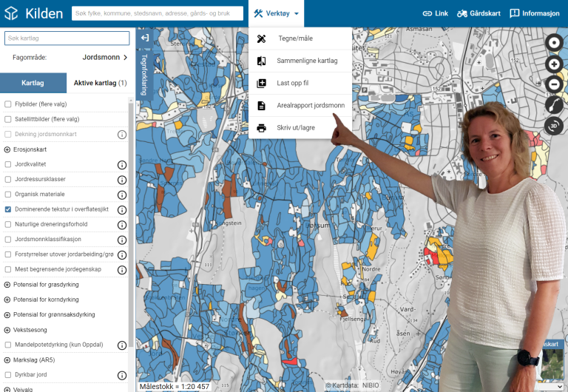Tick the Mandelpotetdyrking (kun Oppdal) checkbox
The image size is (568, 392).
(8, 345)
